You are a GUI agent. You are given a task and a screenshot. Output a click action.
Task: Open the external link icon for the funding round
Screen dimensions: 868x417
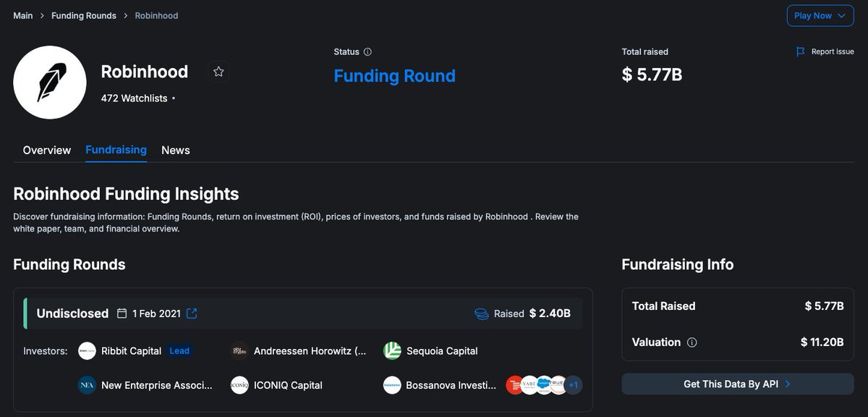[x=191, y=313]
